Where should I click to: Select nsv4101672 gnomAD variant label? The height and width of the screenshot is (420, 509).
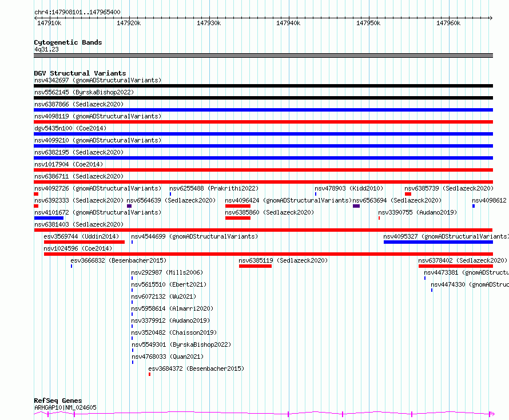98,212
